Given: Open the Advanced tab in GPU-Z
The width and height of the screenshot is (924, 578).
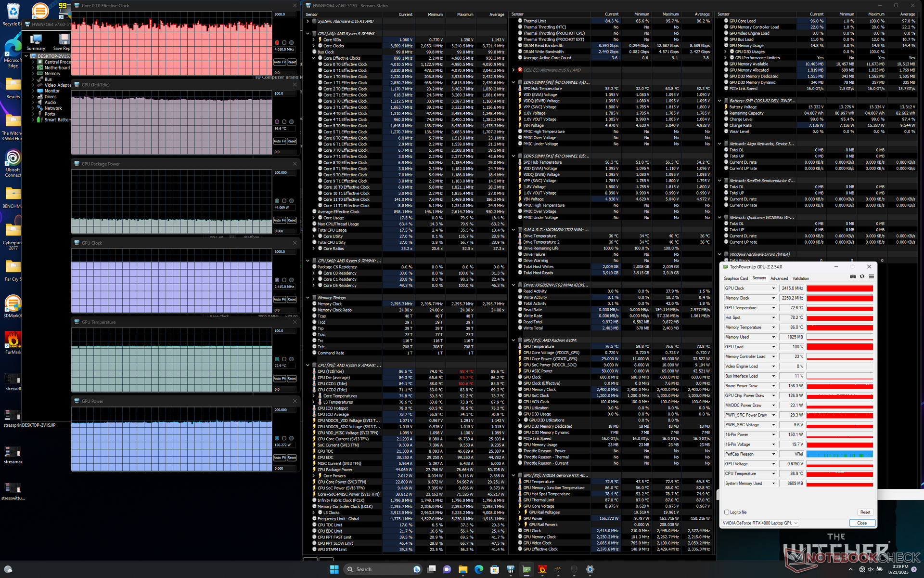Looking at the screenshot, I should (x=779, y=278).
